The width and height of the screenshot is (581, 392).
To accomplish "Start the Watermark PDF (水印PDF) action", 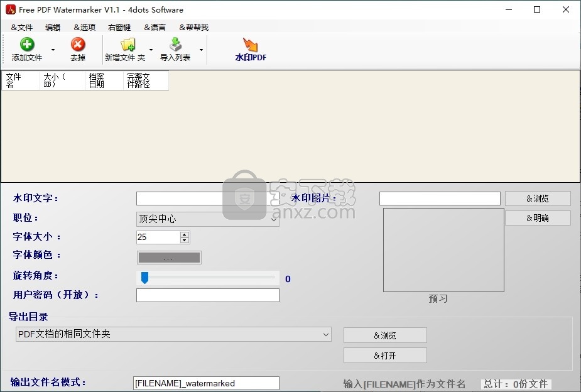I will pos(251,49).
